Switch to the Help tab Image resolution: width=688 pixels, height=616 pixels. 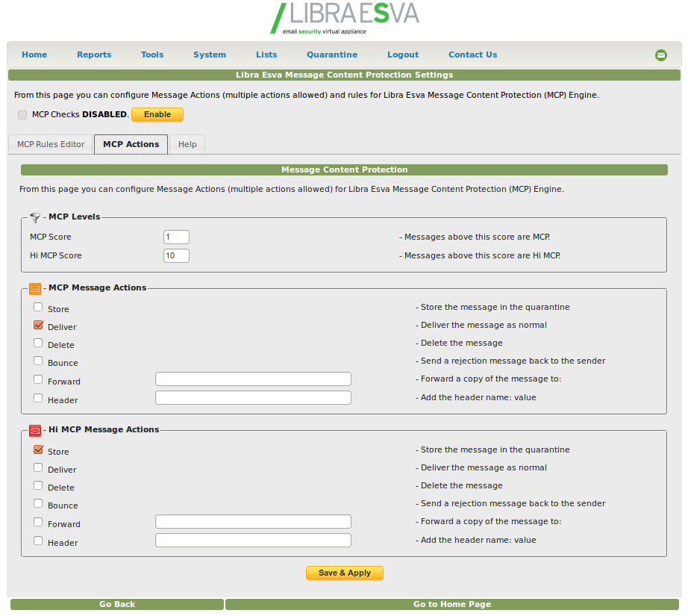click(x=187, y=144)
